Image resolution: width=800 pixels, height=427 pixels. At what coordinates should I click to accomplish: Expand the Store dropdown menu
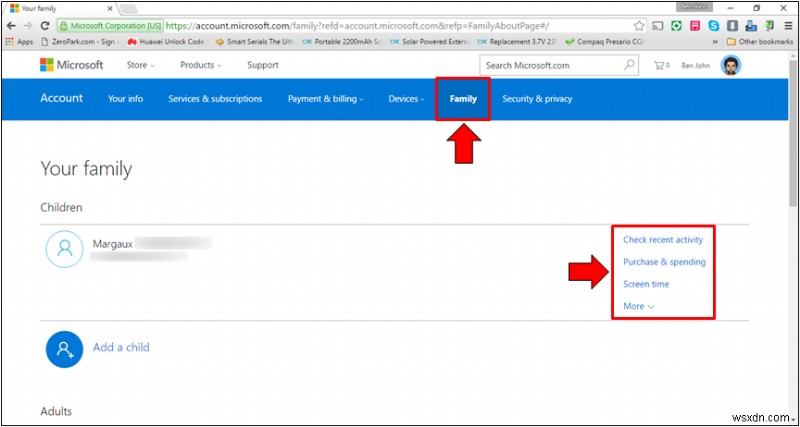tap(140, 65)
